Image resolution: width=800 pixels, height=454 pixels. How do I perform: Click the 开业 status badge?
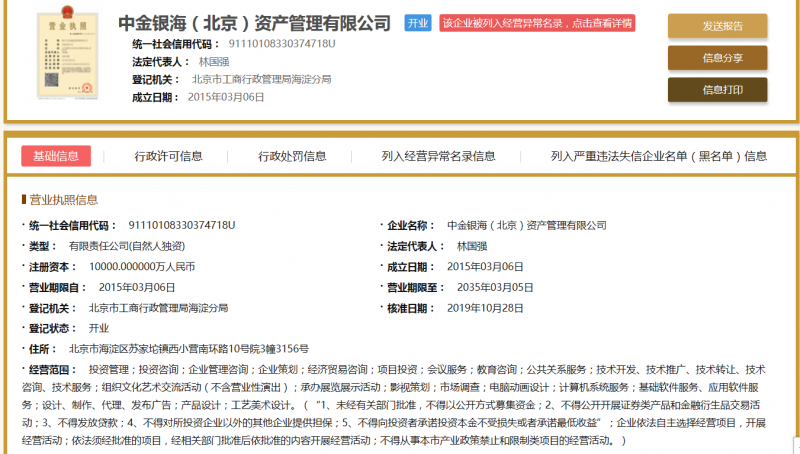418,23
